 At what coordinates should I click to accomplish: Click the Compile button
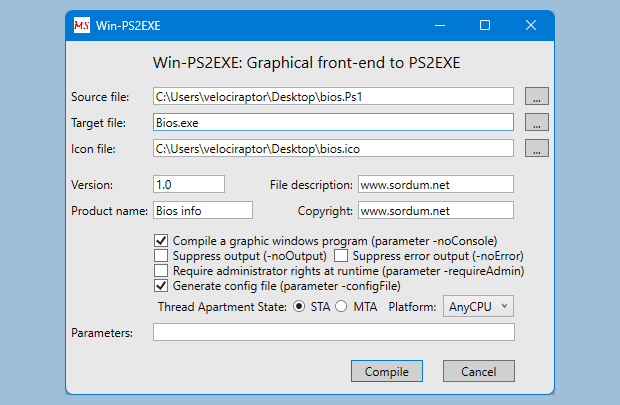click(387, 371)
